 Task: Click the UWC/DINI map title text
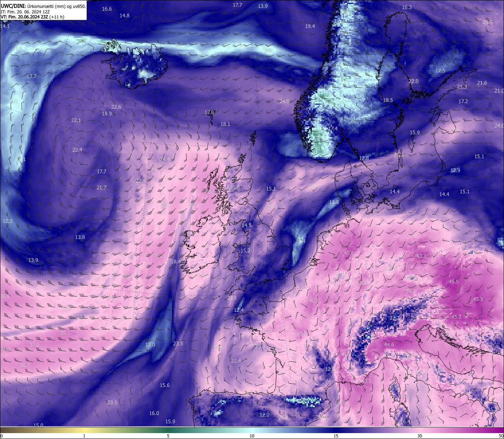pyautogui.click(x=43, y=6)
